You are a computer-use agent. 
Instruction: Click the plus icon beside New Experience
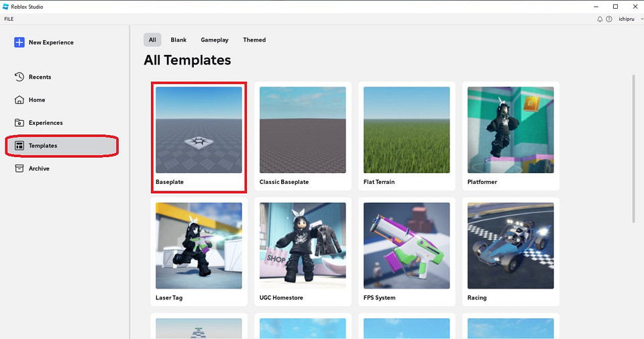(x=19, y=42)
